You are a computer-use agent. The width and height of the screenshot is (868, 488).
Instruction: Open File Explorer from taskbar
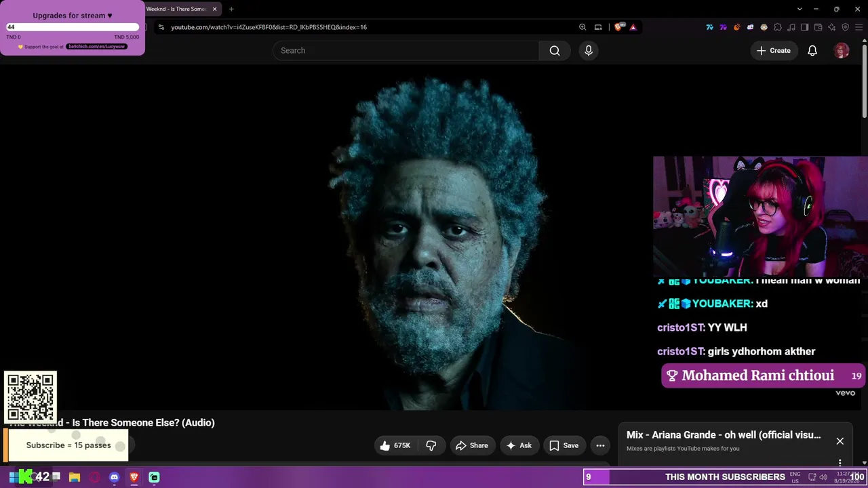coord(75,477)
